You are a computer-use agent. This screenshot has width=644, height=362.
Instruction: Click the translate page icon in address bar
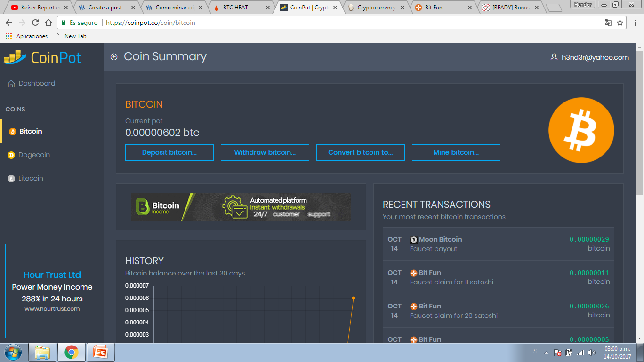click(608, 23)
